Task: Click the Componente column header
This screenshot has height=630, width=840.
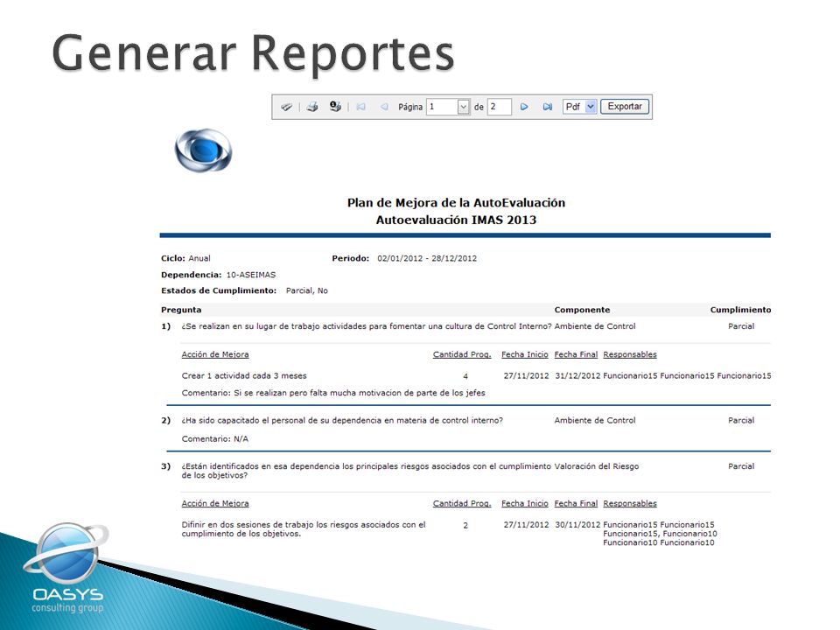Action: click(582, 310)
